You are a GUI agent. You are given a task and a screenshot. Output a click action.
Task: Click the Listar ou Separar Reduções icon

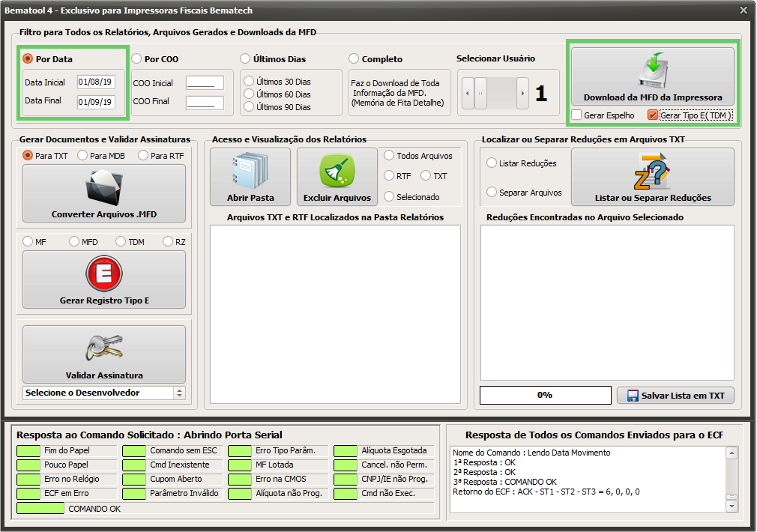pos(652,172)
